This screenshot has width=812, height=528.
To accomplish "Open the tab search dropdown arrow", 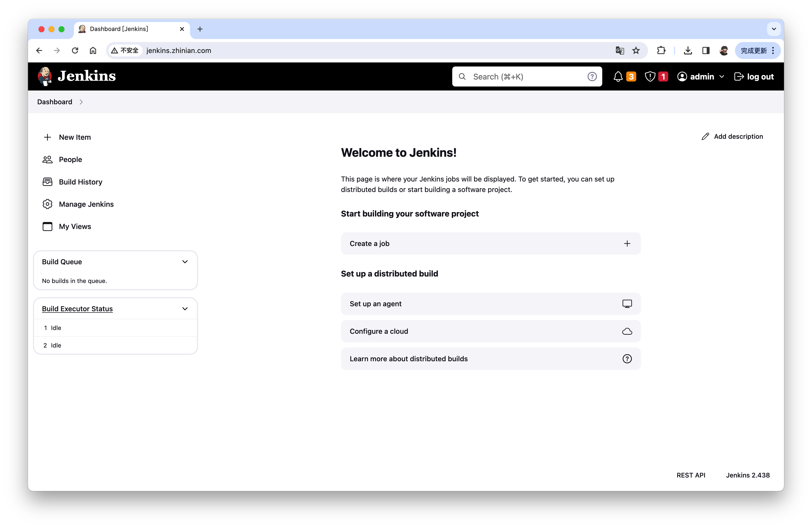I will coord(774,29).
